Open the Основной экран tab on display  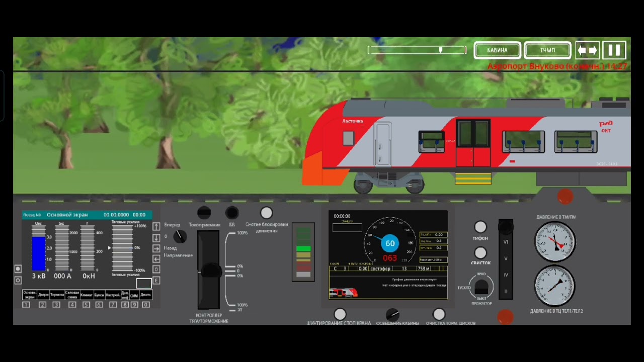pos(29,296)
